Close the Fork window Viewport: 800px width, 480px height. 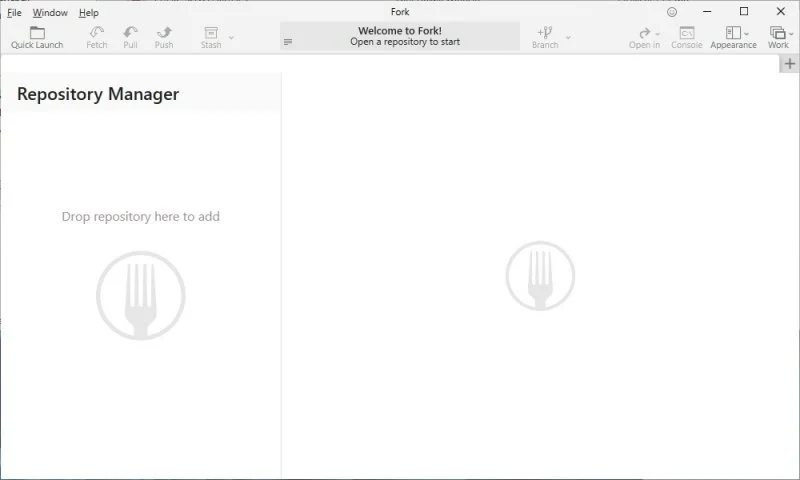[x=781, y=11]
